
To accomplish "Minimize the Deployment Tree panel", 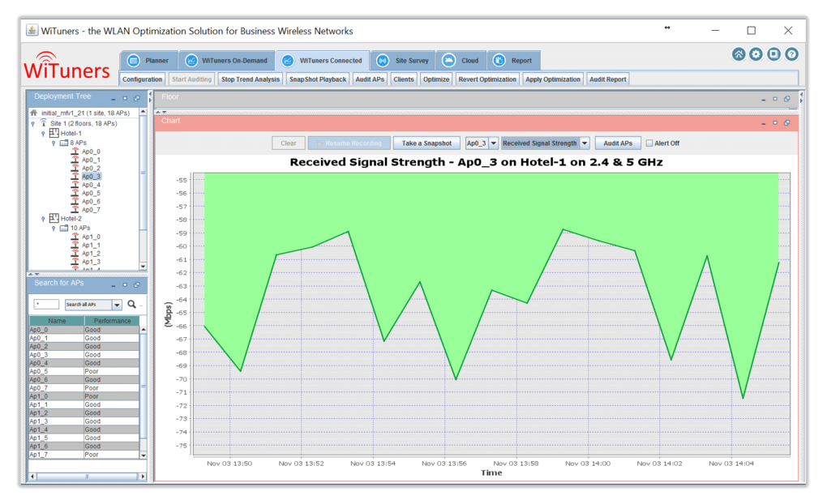I will pos(114,99).
